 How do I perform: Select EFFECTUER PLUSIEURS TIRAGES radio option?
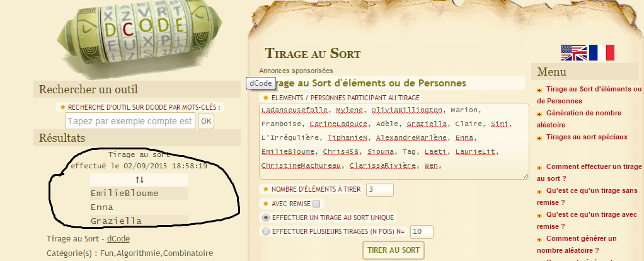pyautogui.click(x=266, y=232)
